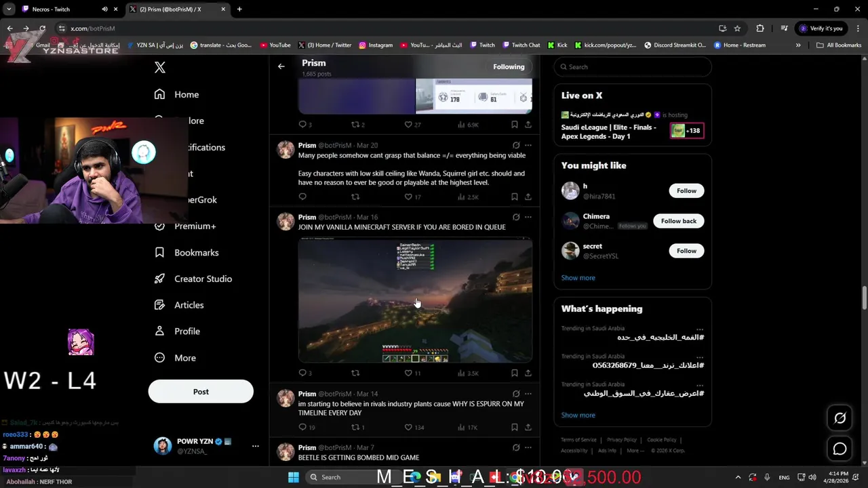Show hidden system tray icons chevron
The width and height of the screenshot is (868, 488).
(738, 477)
